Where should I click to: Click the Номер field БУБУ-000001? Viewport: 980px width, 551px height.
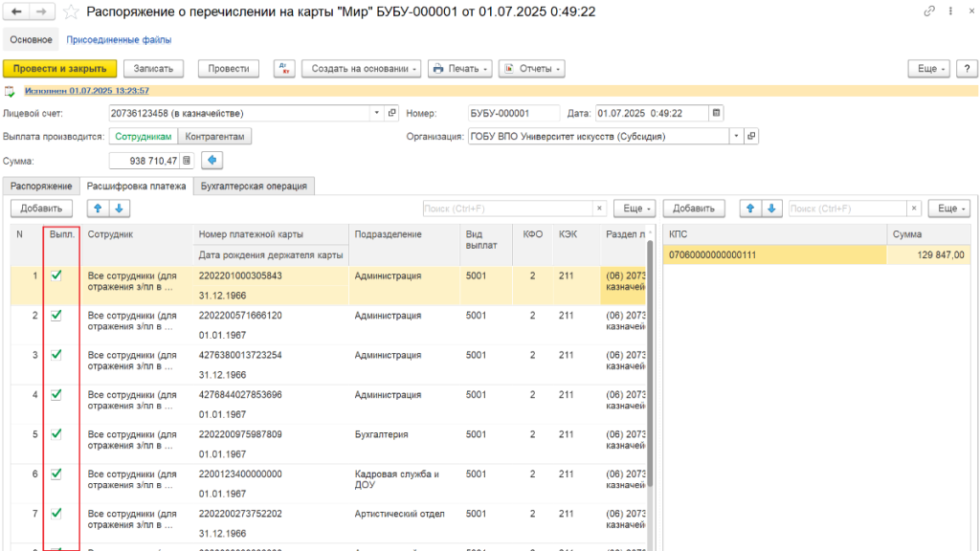pyautogui.click(x=514, y=113)
